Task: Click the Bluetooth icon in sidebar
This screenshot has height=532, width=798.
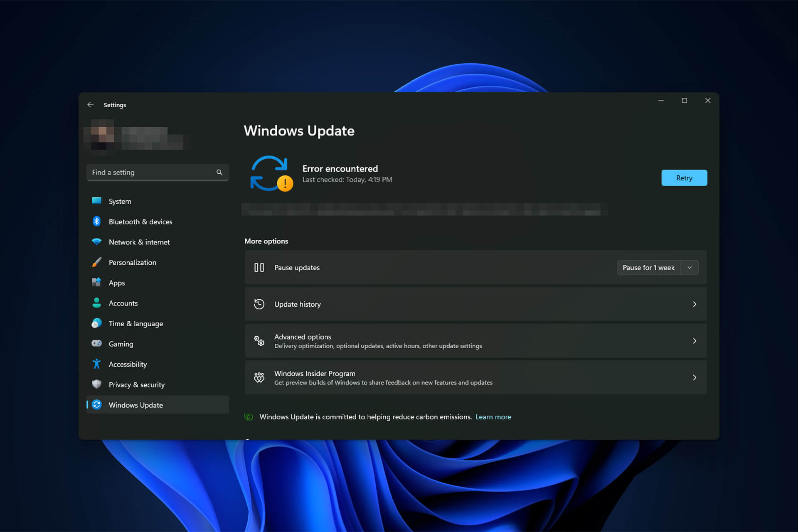Action: click(96, 222)
